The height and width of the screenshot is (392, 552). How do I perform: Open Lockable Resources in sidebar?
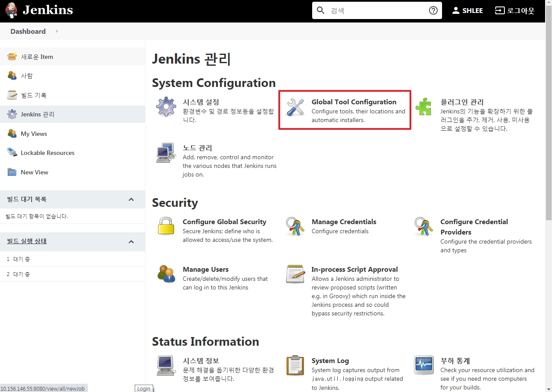pos(48,153)
